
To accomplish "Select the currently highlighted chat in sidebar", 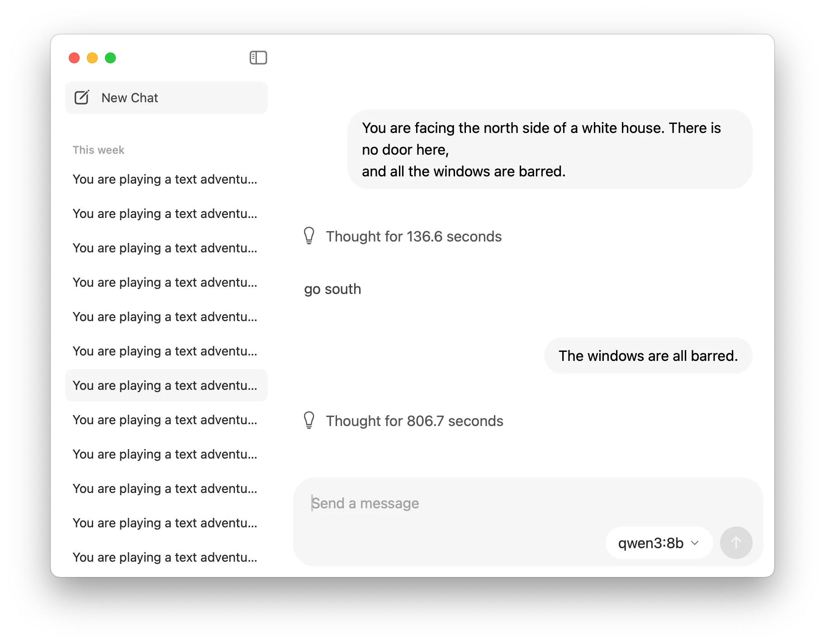I will pyautogui.click(x=165, y=385).
